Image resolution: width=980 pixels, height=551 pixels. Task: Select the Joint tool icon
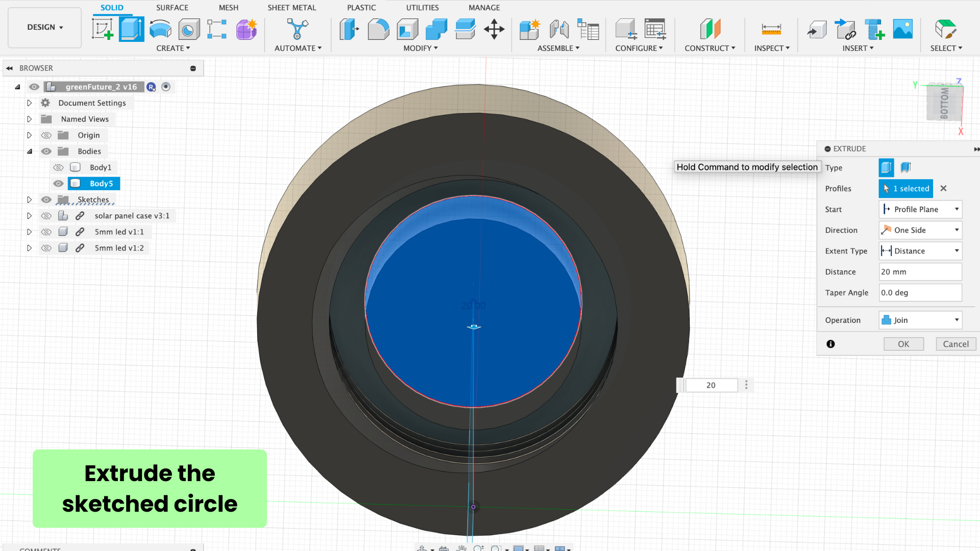click(559, 29)
